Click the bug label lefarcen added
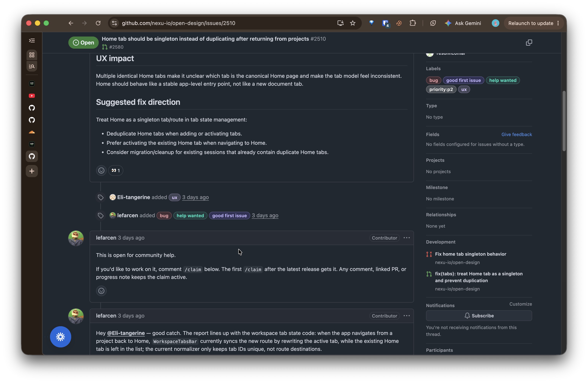The width and height of the screenshot is (588, 383). tap(164, 216)
